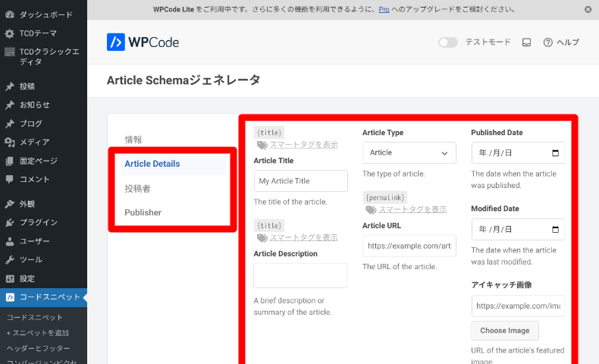The image size is (599, 364).
Task: Open the WPCode inbox icon
Action: coord(526,42)
